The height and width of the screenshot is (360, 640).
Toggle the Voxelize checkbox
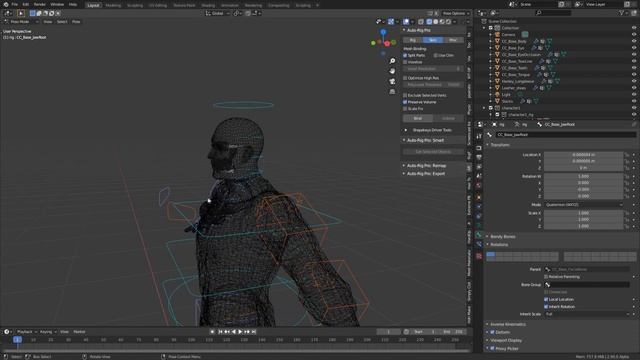coord(405,62)
